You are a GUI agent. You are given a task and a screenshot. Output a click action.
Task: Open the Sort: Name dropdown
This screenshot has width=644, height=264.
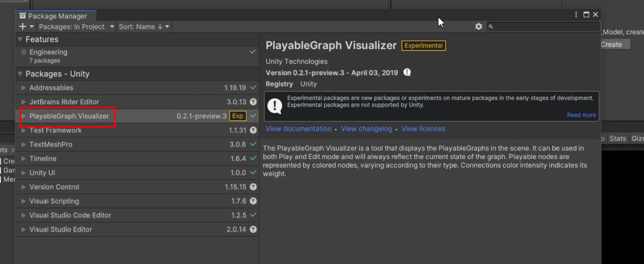pos(144,26)
